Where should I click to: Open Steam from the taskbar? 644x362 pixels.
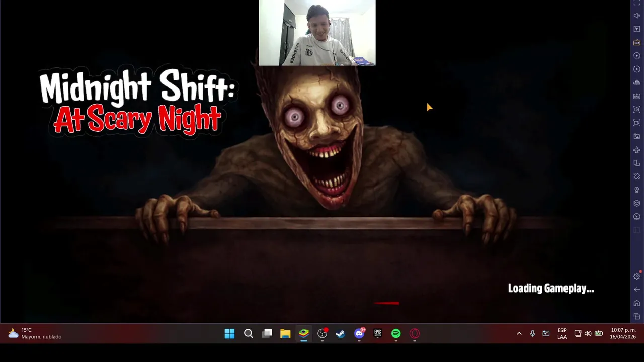[341, 334]
